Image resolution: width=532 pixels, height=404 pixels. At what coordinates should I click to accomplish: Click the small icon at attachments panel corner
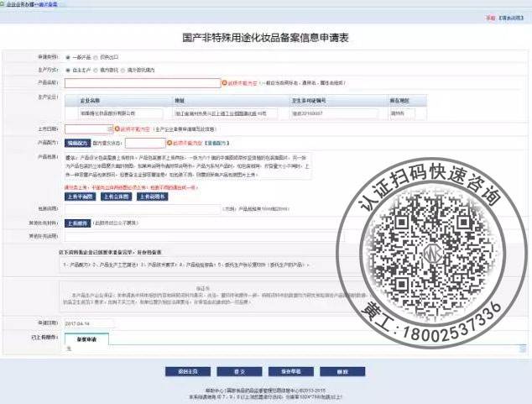(523, 349)
